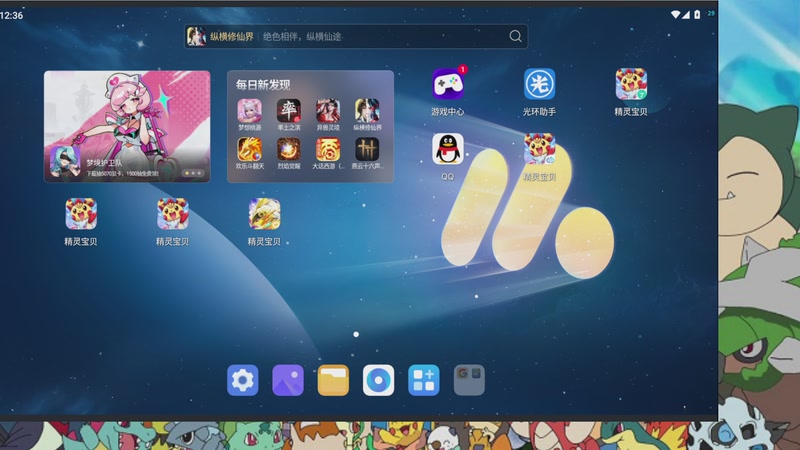Open 烈焰觉醒 game in 每日新发现

coord(289,149)
